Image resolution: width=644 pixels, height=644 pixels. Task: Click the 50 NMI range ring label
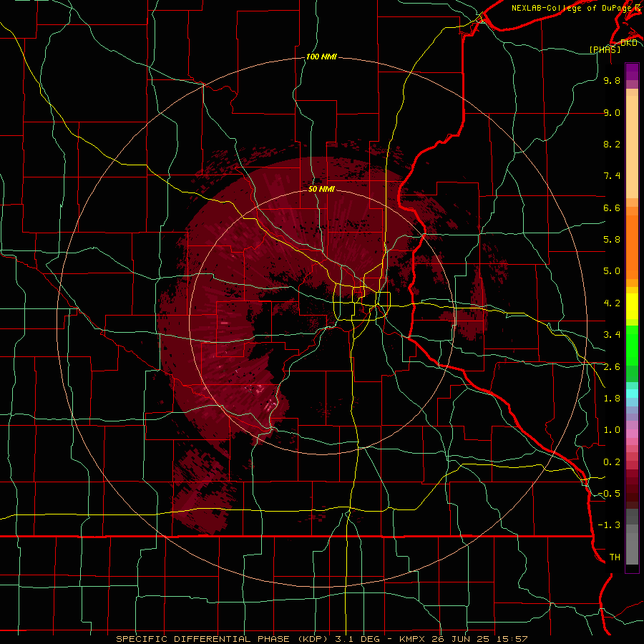click(x=321, y=189)
